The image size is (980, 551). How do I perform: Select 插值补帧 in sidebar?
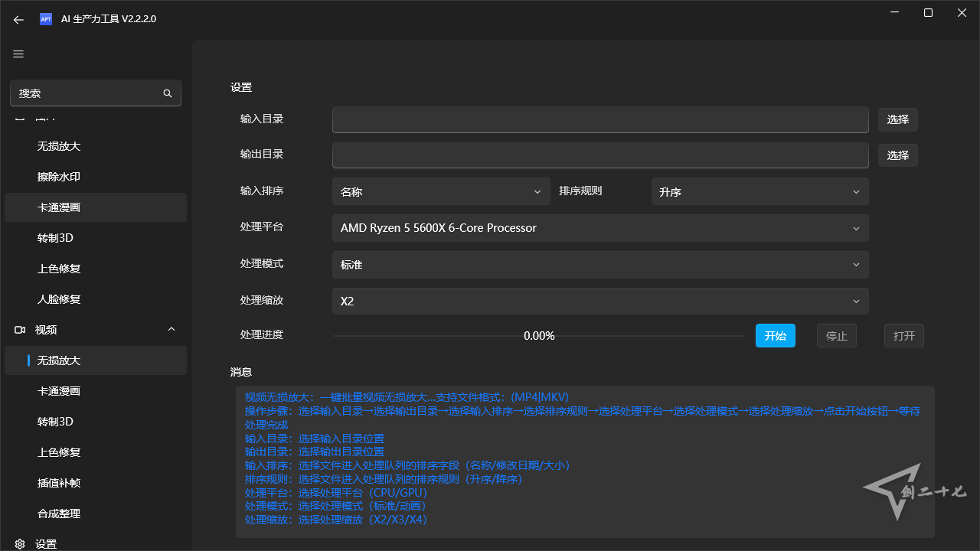pos(96,483)
